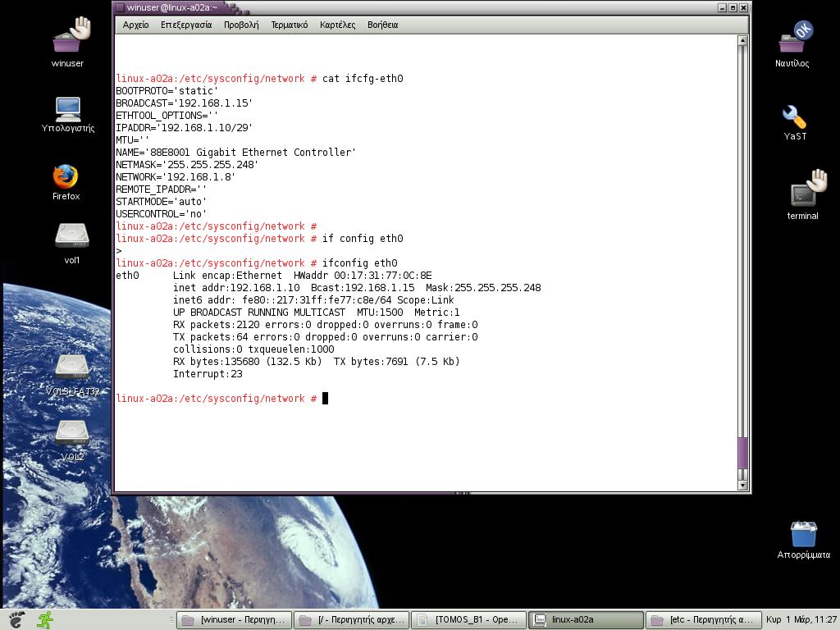Click the 'RX bytes:135680' line

(x=316, y=362)
